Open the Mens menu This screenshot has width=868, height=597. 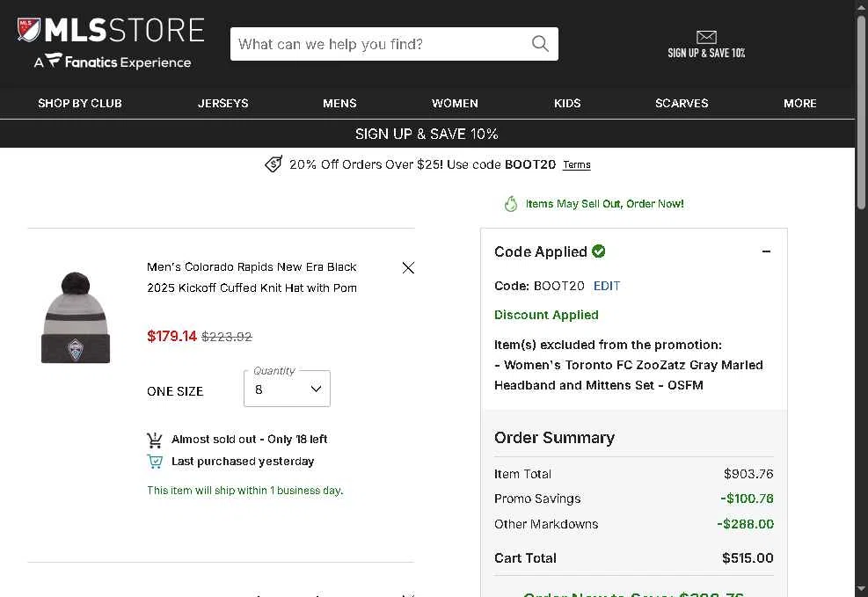click(339, 104)
